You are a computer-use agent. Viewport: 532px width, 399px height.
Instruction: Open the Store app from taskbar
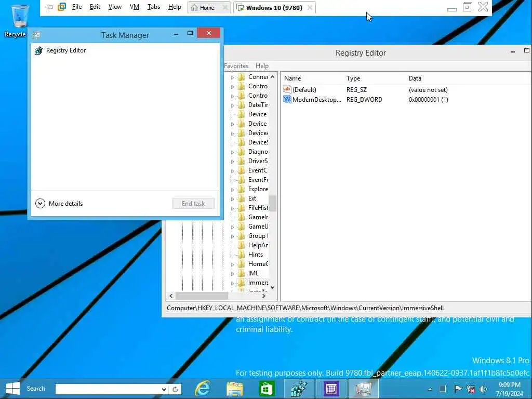pyautogui.click(x=267, y=389)
